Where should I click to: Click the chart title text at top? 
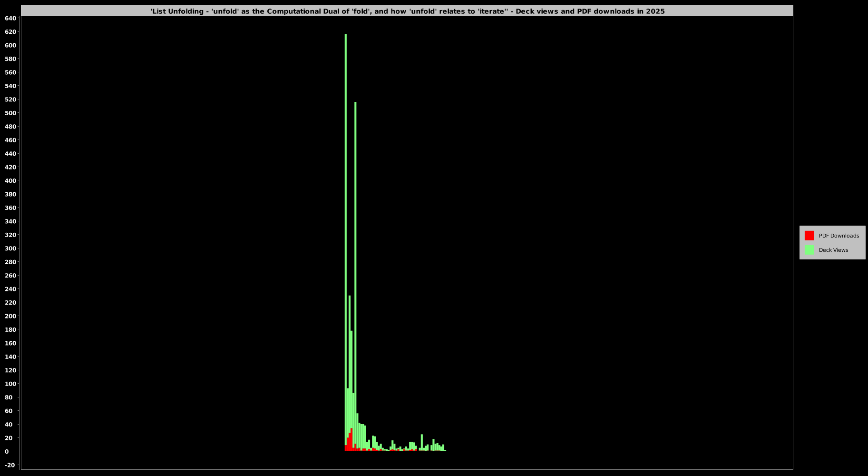(407, 11)
